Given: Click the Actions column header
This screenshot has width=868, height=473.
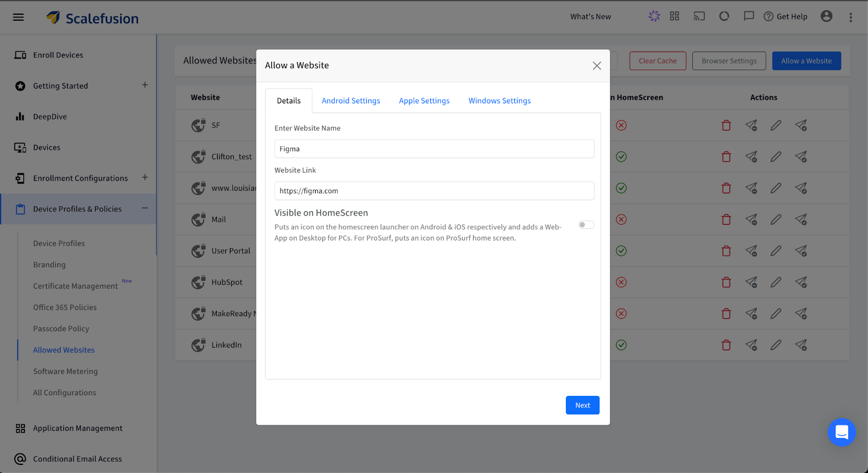Looking at the screenshot, I should coord(763,98).
